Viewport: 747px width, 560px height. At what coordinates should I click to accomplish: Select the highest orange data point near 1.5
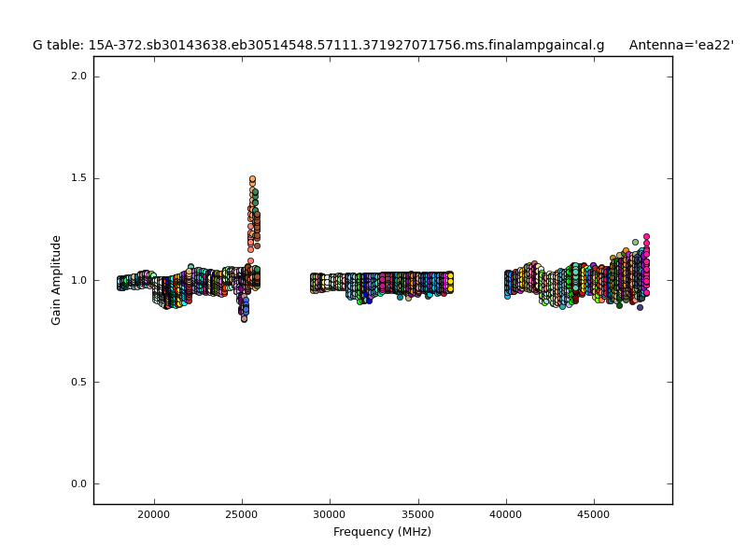(x=252, y=179)
